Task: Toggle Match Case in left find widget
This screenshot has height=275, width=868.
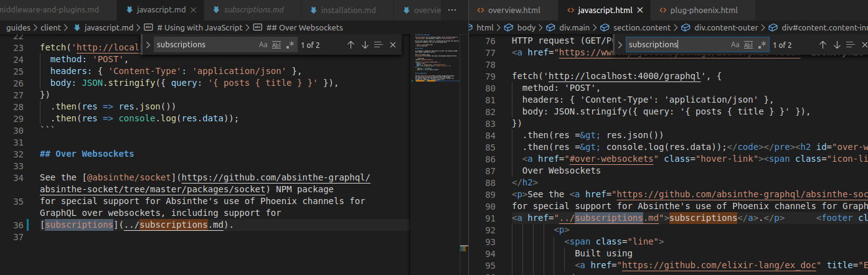Action: [x=263, y=45]
